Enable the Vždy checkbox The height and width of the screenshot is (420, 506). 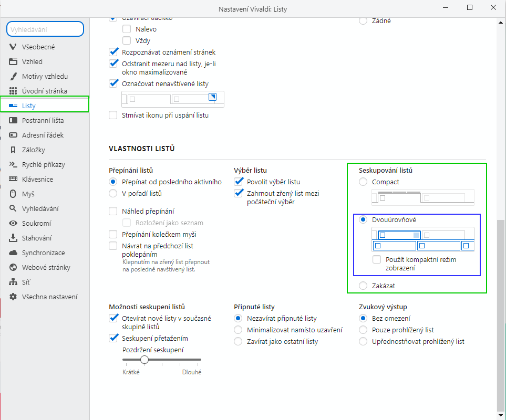tap(127, 40)
